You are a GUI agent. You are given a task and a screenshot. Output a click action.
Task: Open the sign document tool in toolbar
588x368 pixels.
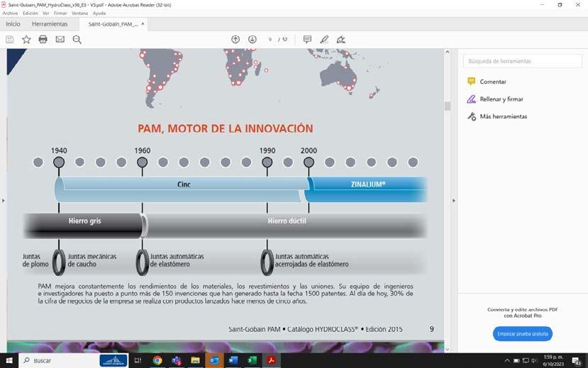pyautogui.click(x=341, y=39)
